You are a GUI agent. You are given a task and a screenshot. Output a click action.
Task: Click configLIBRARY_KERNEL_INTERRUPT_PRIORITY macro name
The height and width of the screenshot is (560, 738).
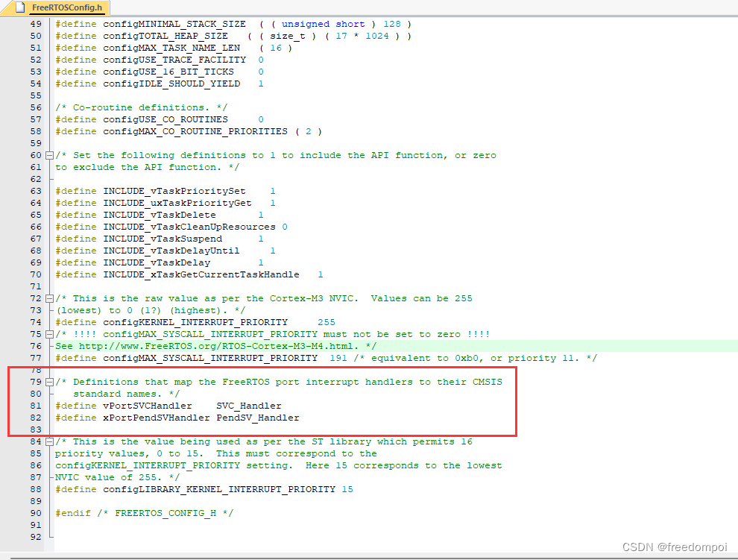pyautogui.click(x=219, y=489)
